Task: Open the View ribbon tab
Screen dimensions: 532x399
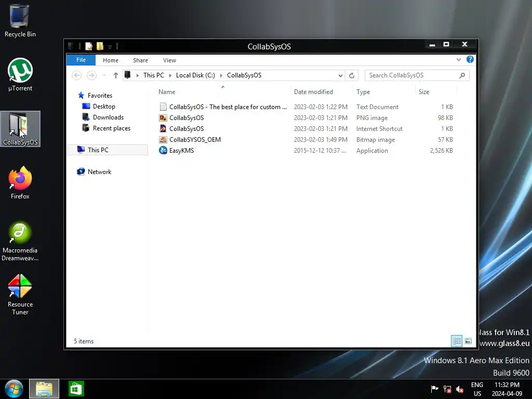Action: tap(169, 60)
